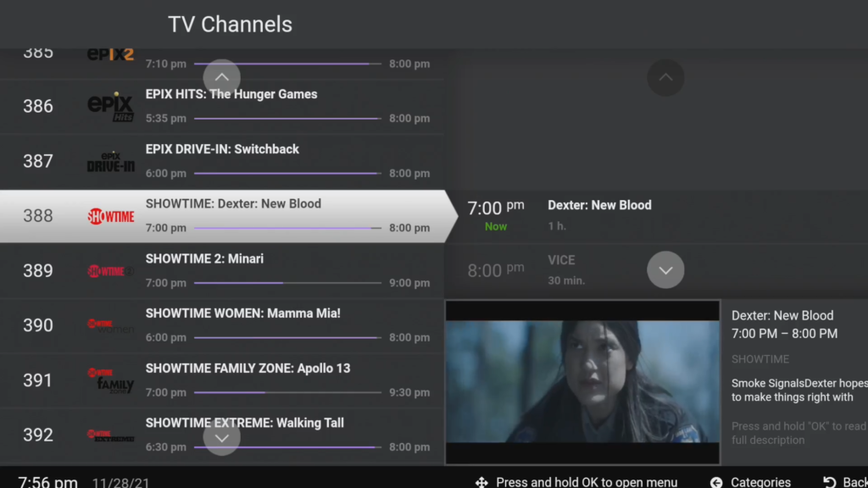Click the Categories left-arrow icon

pos(716,482)
